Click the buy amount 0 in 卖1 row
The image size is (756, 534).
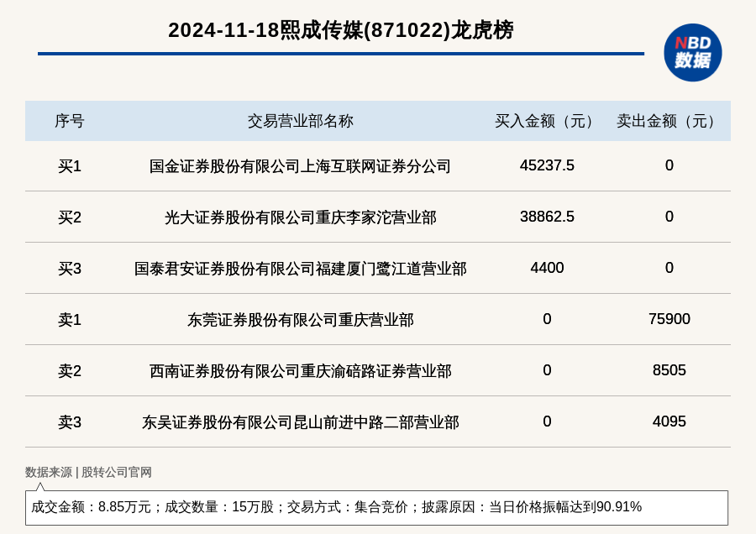547,319
